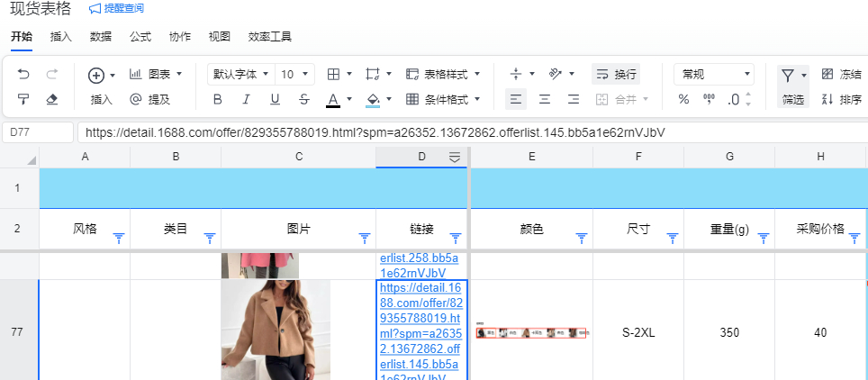Switch to the 公式 tab
The height and width of the screenshot is (380, 868).
(140, 37)
